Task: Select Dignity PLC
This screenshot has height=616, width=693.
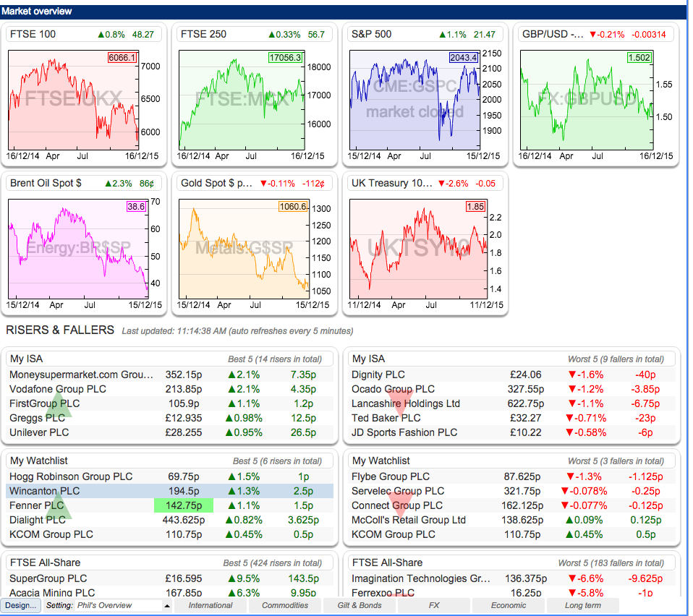Action: pyautogui.click(x=378, y=375)
